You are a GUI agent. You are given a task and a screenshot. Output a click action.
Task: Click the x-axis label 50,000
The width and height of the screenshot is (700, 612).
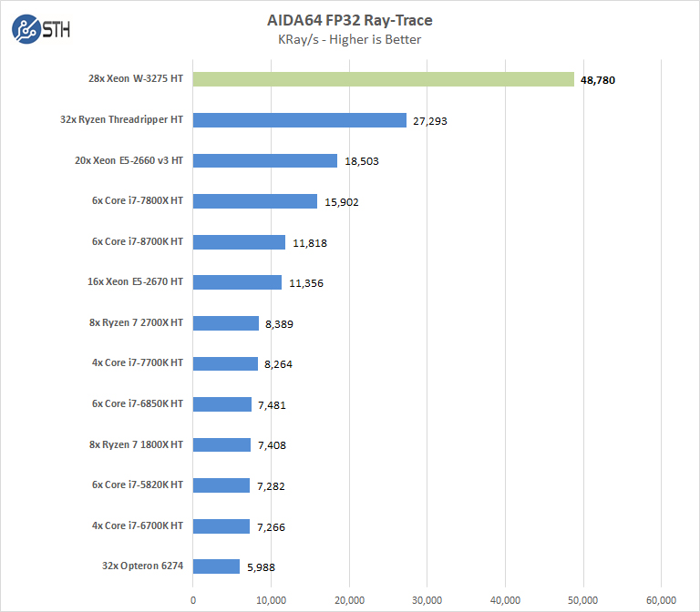(583, 600)
